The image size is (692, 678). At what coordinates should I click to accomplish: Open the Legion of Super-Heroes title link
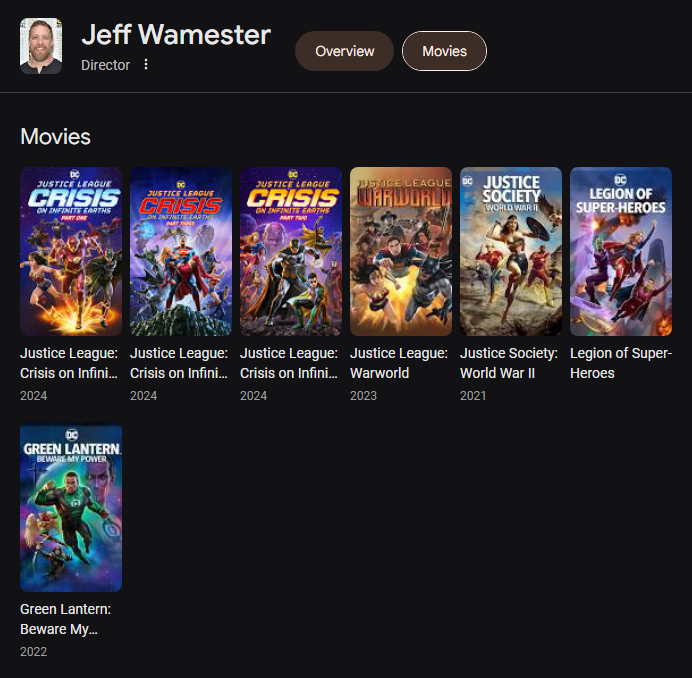(621, 363)
